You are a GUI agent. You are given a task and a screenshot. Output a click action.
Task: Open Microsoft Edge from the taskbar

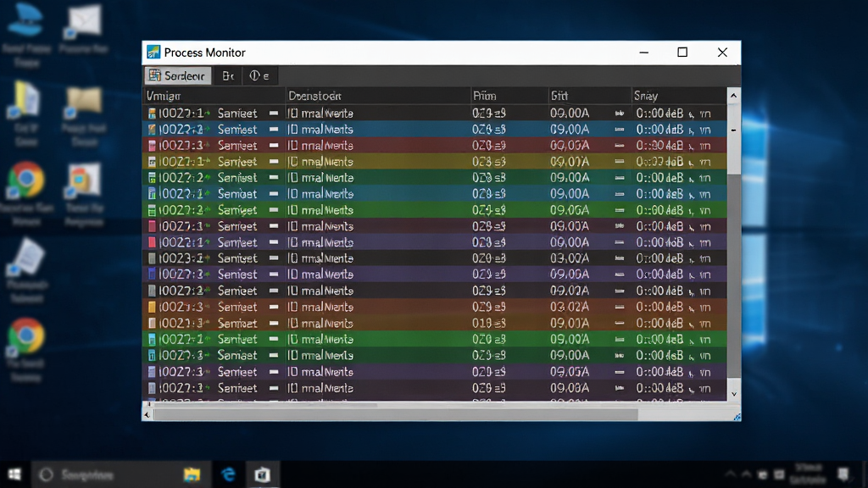coord(228,474)
